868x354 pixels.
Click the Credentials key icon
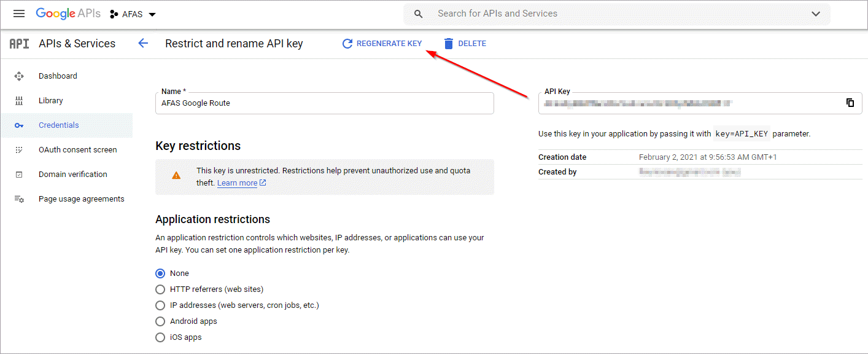coord(19,125)
